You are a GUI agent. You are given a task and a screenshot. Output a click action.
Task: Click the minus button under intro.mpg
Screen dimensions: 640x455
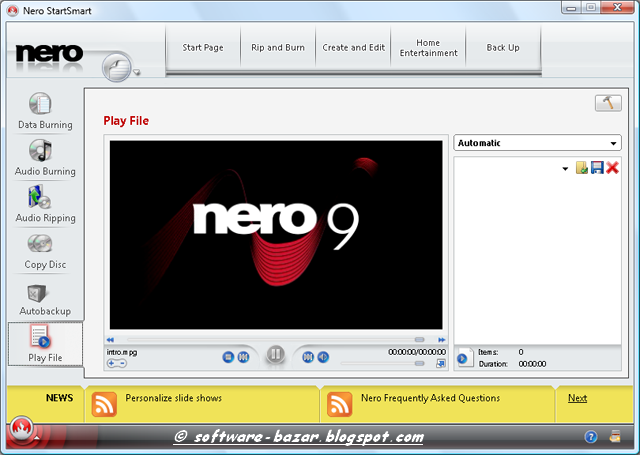[x=122, y=363]
